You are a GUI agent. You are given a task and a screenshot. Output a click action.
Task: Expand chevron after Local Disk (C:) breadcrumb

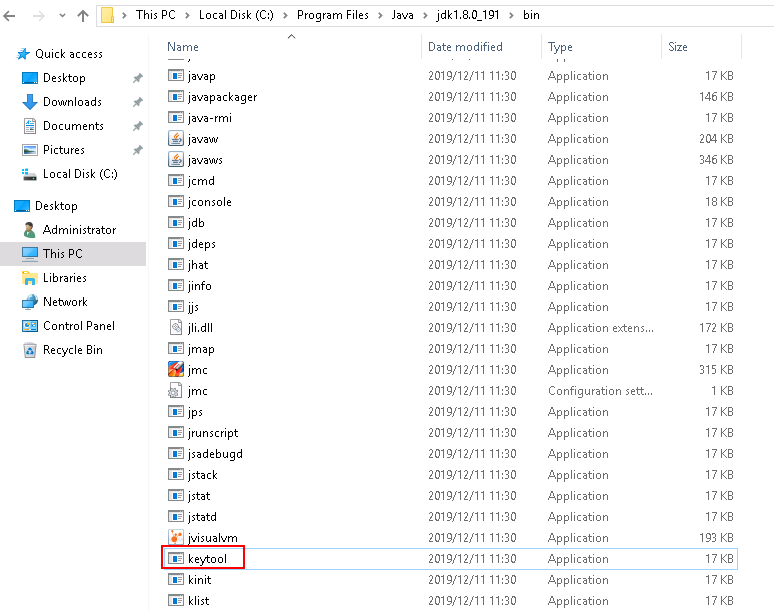(285, 16)
